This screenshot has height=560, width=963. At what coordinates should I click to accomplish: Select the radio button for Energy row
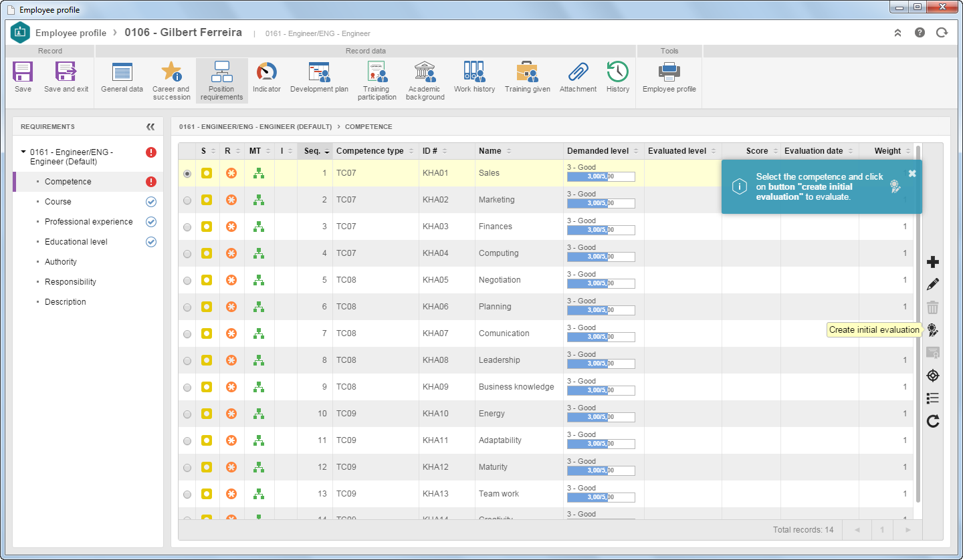[x=187, y=414]
